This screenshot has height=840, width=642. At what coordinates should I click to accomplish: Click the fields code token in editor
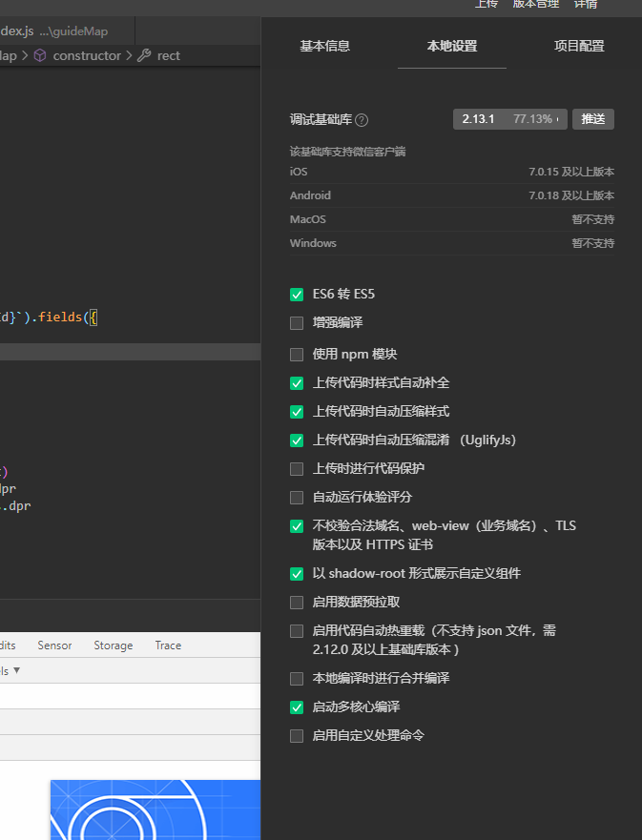click(x=59, y=318)
